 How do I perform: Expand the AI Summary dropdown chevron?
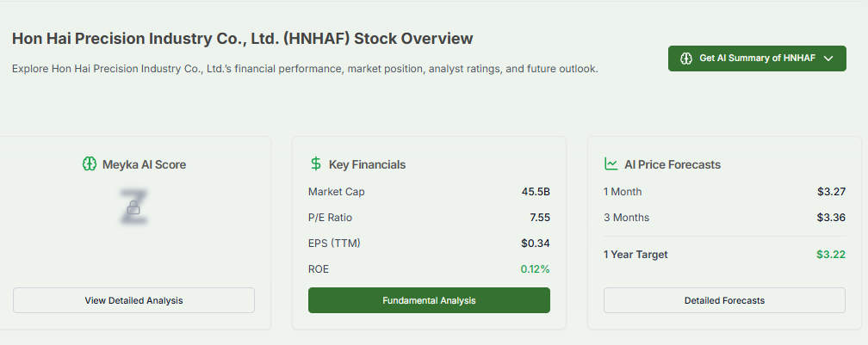tap(828, 59)
